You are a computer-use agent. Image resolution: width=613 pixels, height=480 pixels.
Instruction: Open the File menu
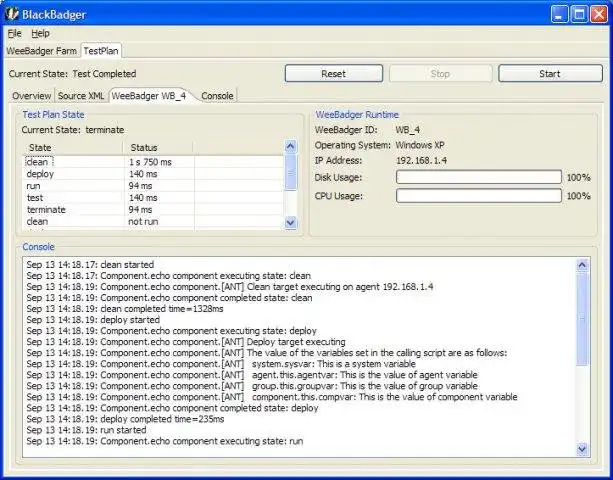pos(14,34)
